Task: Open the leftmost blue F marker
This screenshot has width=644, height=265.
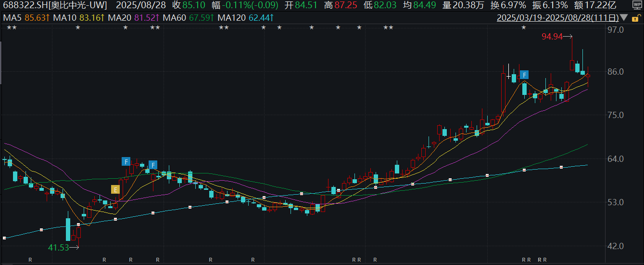Action: pyautogui.click(x=126, y=161)
